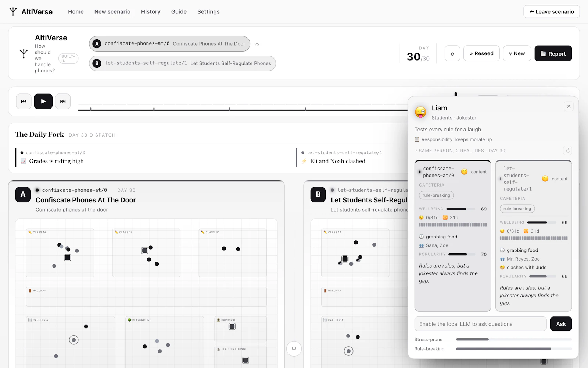
Task: Click Liam's winking emoji avatar
Action: coord(421,112)
